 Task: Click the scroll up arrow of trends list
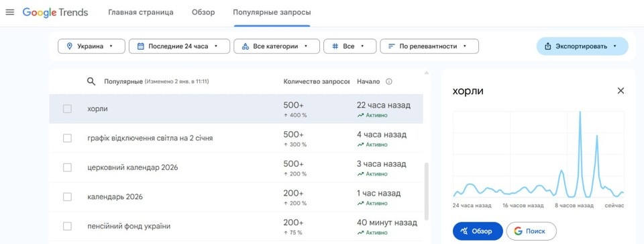click(x=426, y=73)
